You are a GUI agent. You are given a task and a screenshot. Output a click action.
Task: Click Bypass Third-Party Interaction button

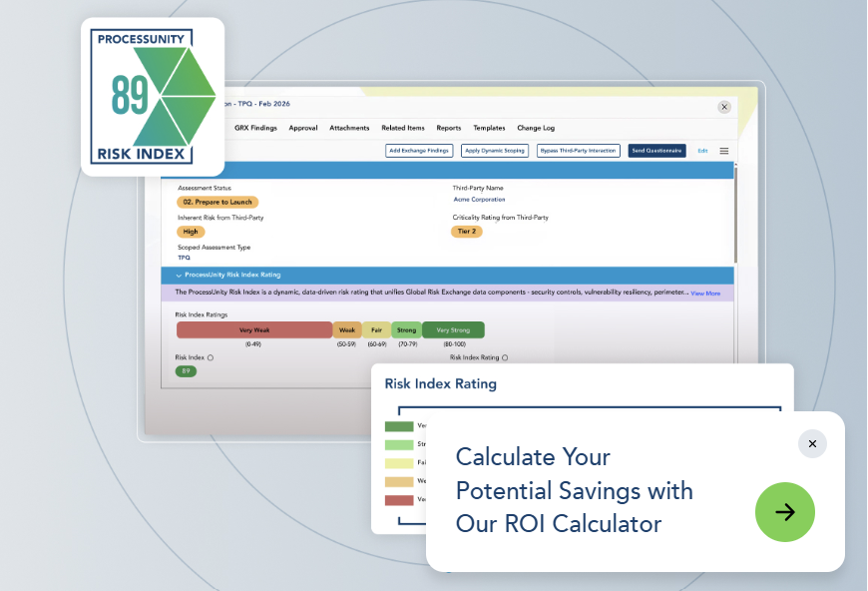(x=578, y=151)
